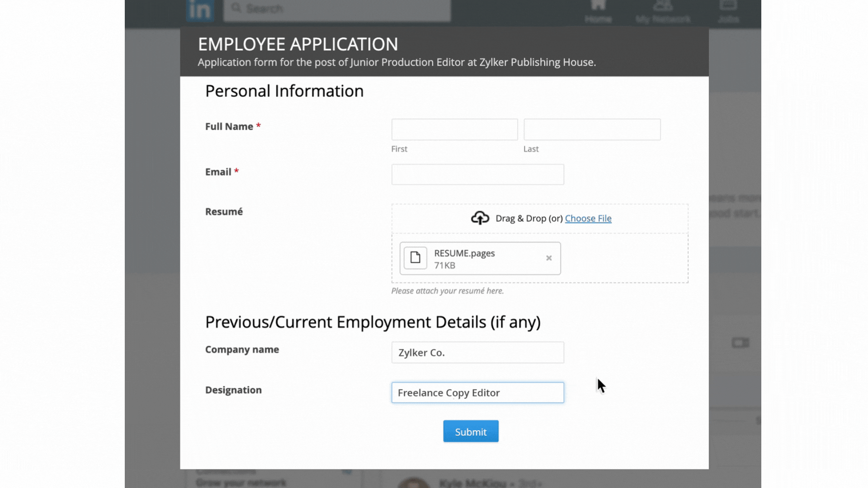Click the Designation field showing Freelance Copy Editor
868x488 pixels.
477,393
